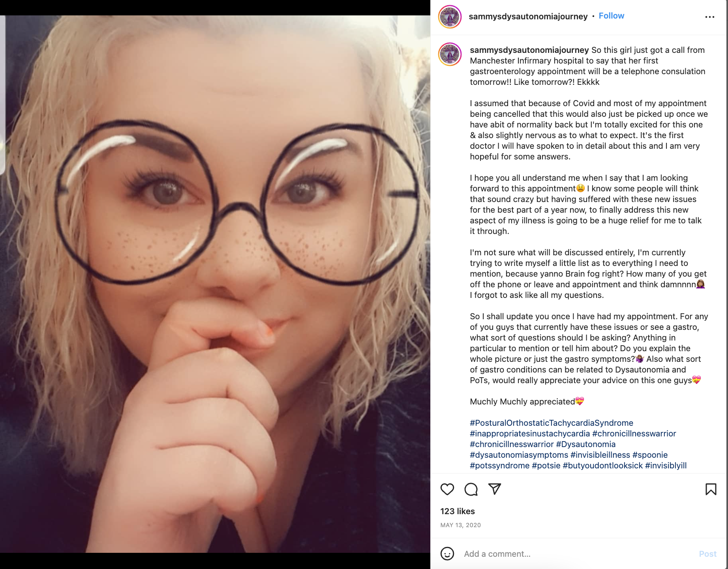The image size is (728, 569).
Task: Open emoji picker smiley icon
Action: [447, 554]
